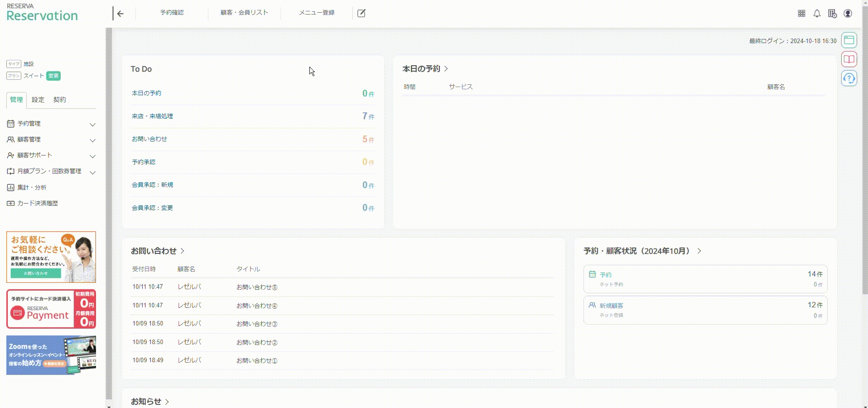
Task: Open 来店・来場処理 To Do item
Action: coord(253,117)
